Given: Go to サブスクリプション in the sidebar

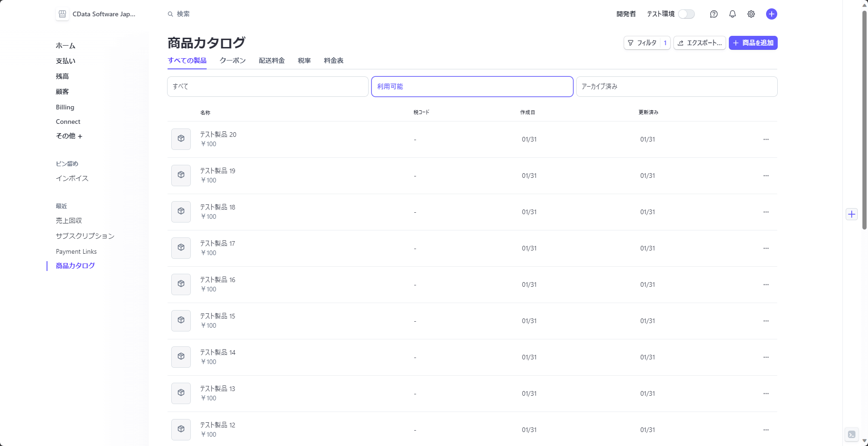Looking at the screenshot, I should click(85, 236).
